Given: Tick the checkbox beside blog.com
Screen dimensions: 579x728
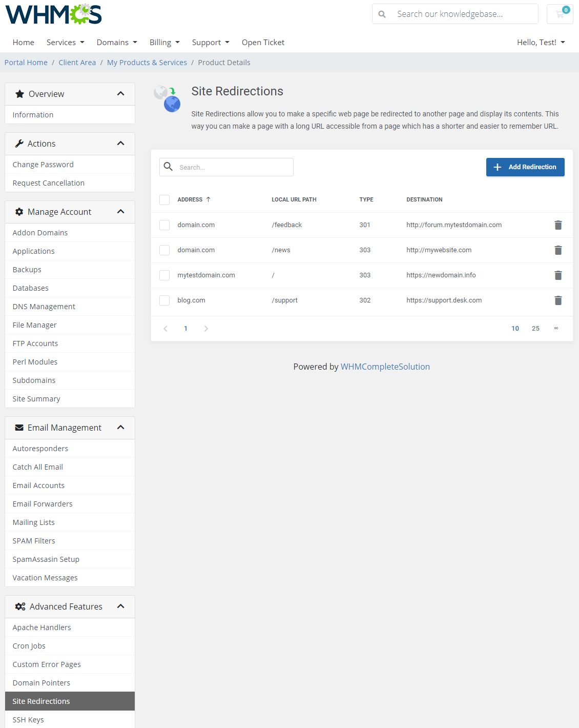Looking at the screenshot, I should coord(164,300).
